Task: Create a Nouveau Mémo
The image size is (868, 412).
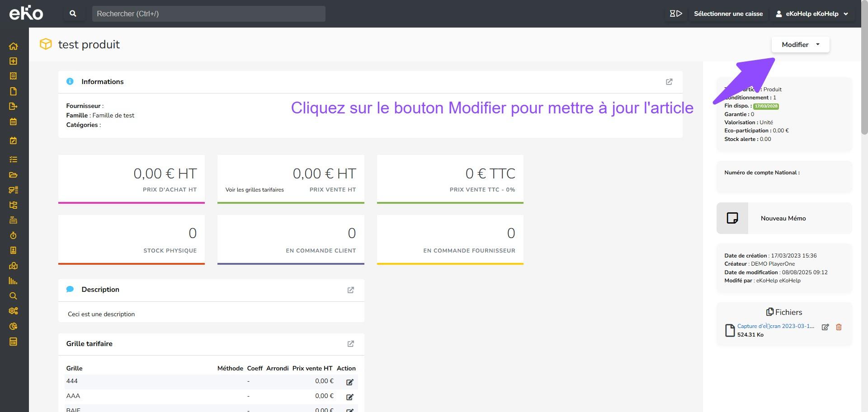Action: coord(783,218)
